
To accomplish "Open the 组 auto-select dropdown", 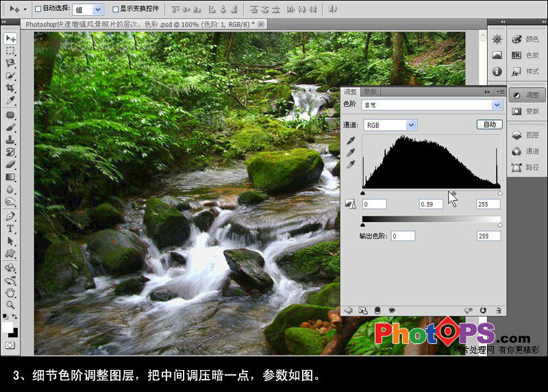I will pyautogui.click(x=98, y=10).
